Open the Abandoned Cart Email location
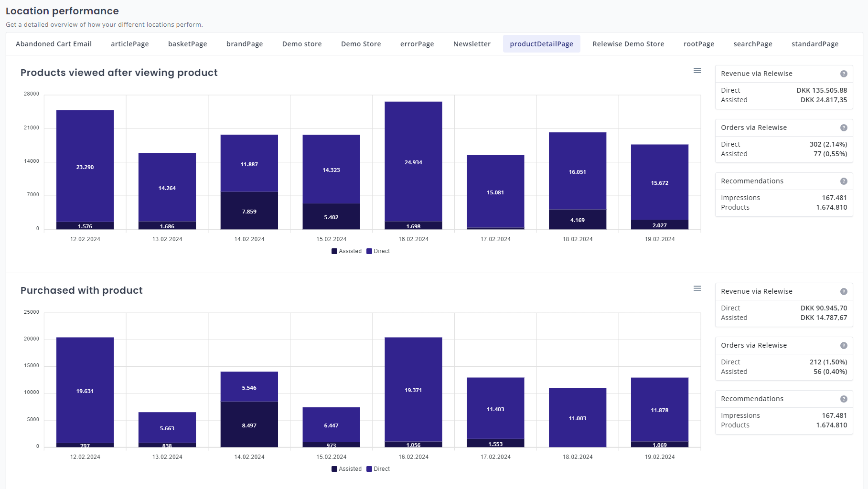868x489 pixels. [x=53, y=43]
